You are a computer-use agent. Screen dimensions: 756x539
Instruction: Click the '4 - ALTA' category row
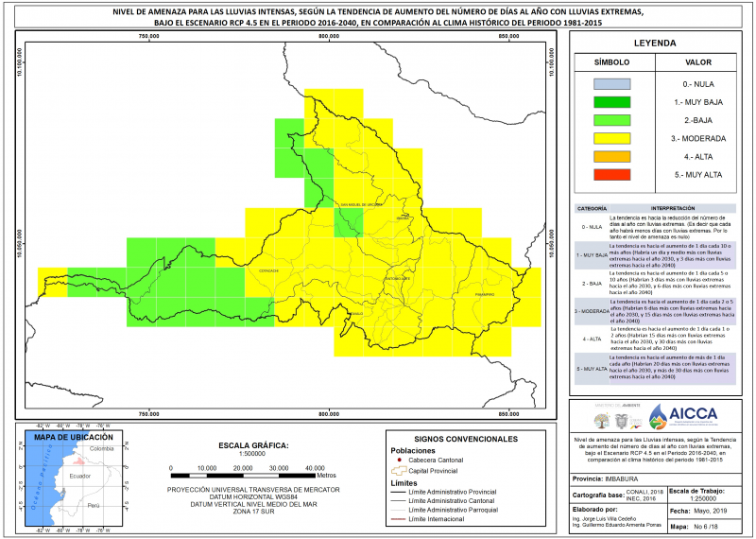click(x=655, y=339)
